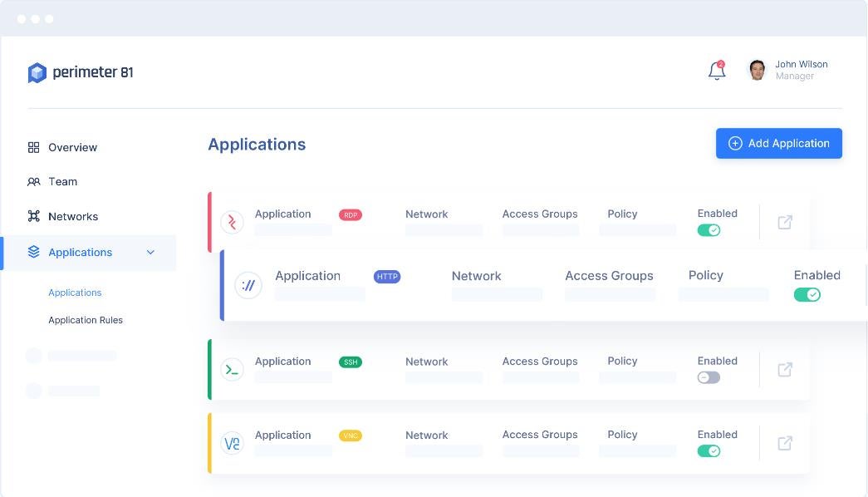Click the VNC application icon

232,443
